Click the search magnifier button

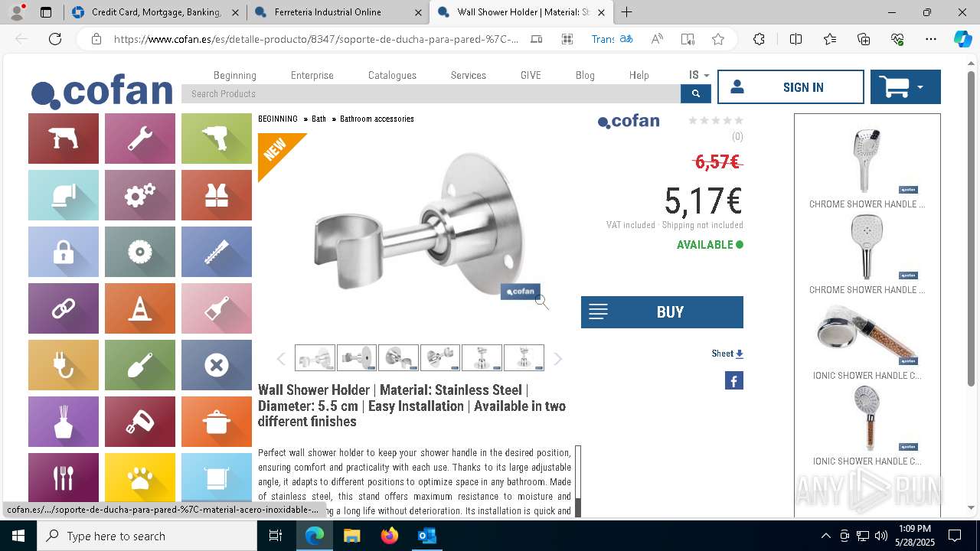pos(695,93)
